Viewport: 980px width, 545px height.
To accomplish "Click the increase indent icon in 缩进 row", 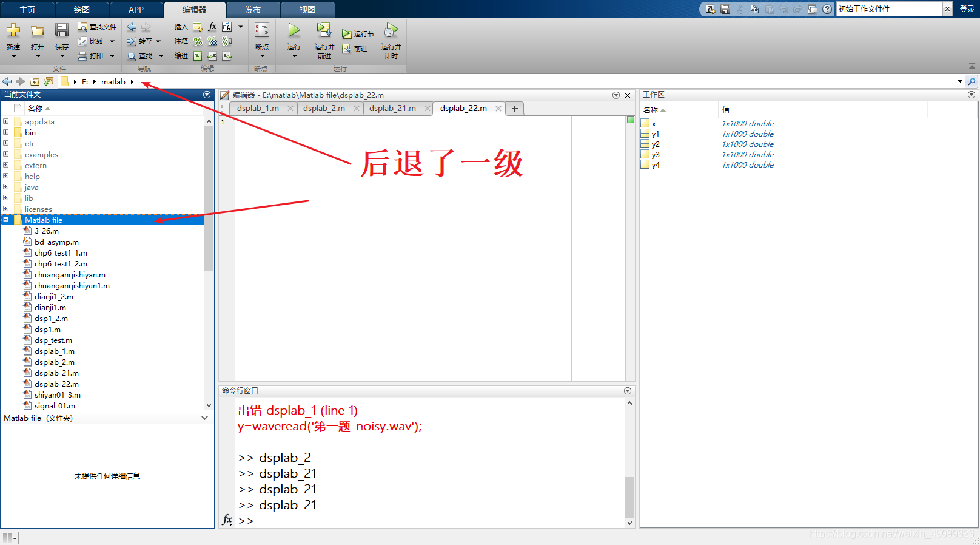I will pos(212,56).
